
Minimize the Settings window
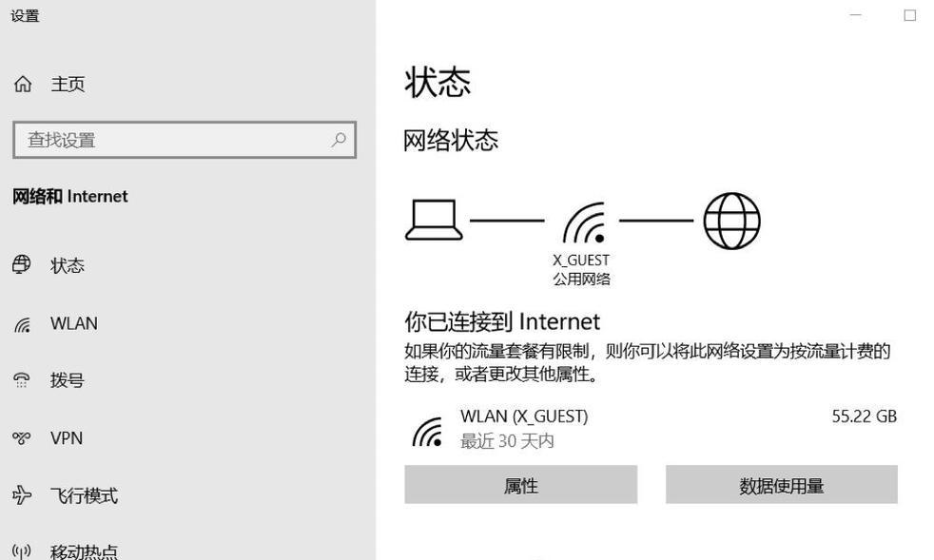click(x=855, y=15)
